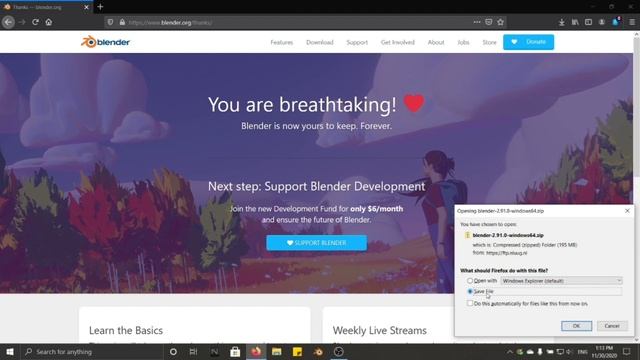Screen dimensions: 640x360
Task: Show site security padlock details
Action: [x=122, y=22]
